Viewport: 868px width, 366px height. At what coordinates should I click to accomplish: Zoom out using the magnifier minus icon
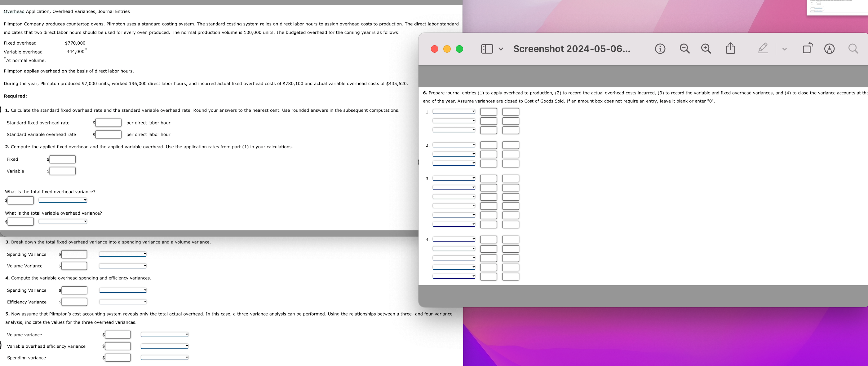coord(684,49)
